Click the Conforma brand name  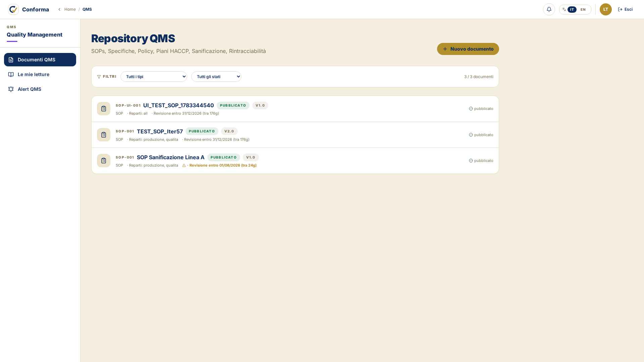coord(36,9)
